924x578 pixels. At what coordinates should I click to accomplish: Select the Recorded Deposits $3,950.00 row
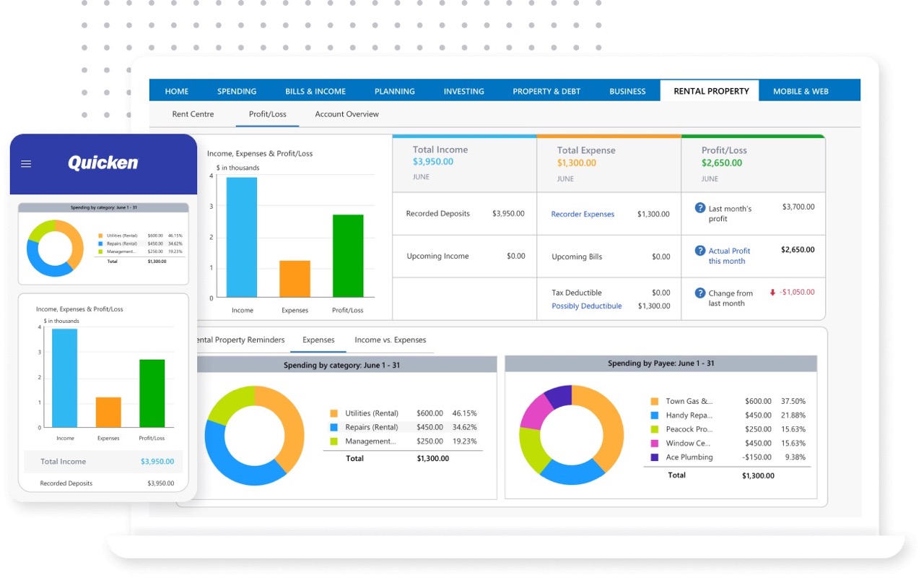(x=465, y=214)
